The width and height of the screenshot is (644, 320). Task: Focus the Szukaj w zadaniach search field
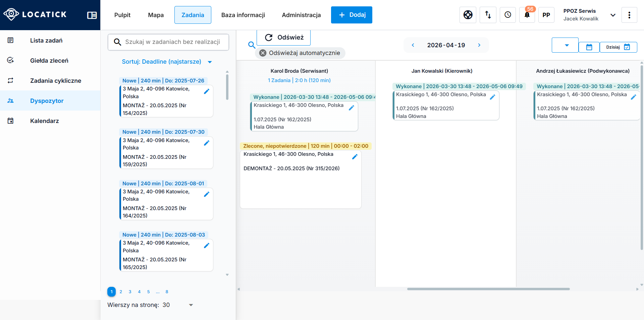[x=168, y=42]
